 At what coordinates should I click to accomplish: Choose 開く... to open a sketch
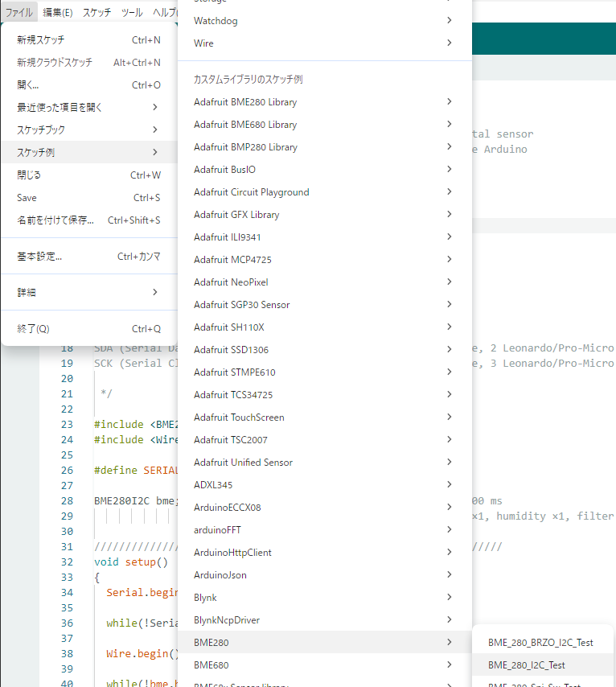tap(28, 84)
